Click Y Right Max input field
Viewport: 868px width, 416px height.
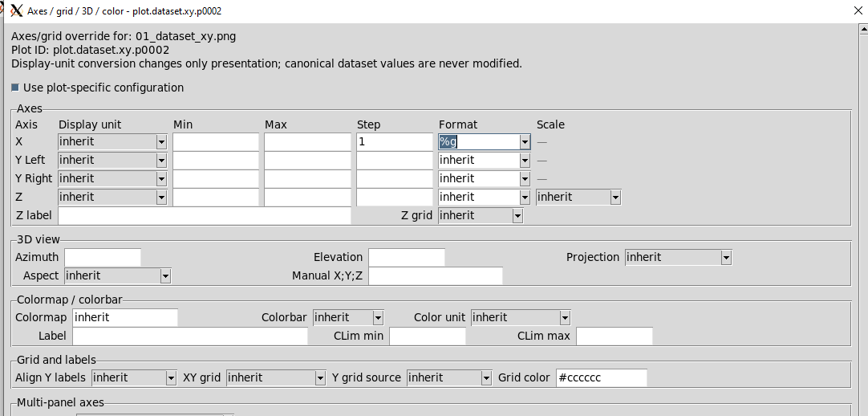308,178
